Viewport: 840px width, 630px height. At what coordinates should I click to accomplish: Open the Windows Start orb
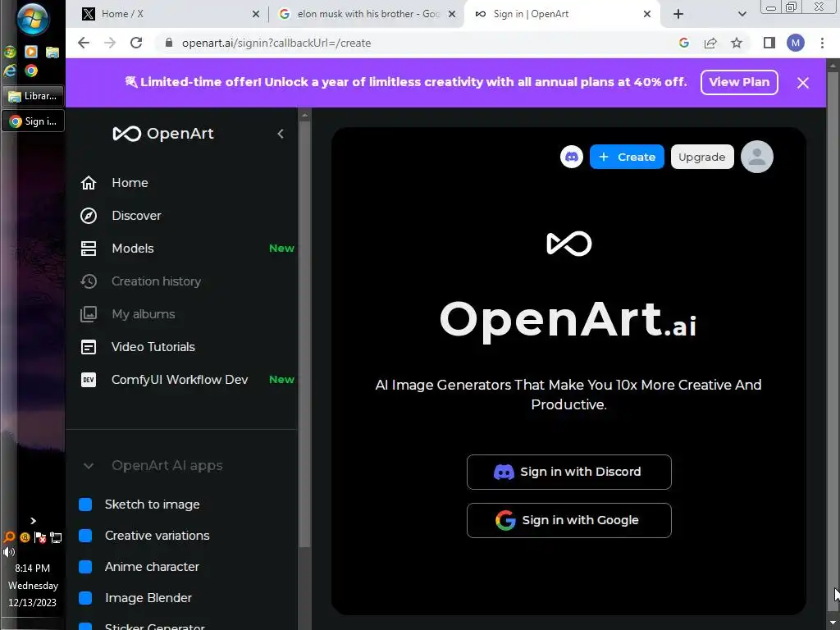tap(33, 20)
